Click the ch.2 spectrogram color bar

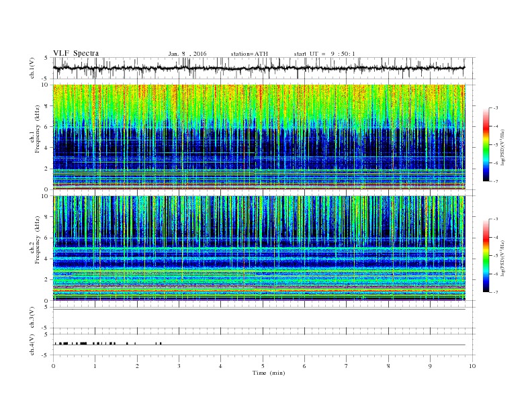(x=486, y=255)
